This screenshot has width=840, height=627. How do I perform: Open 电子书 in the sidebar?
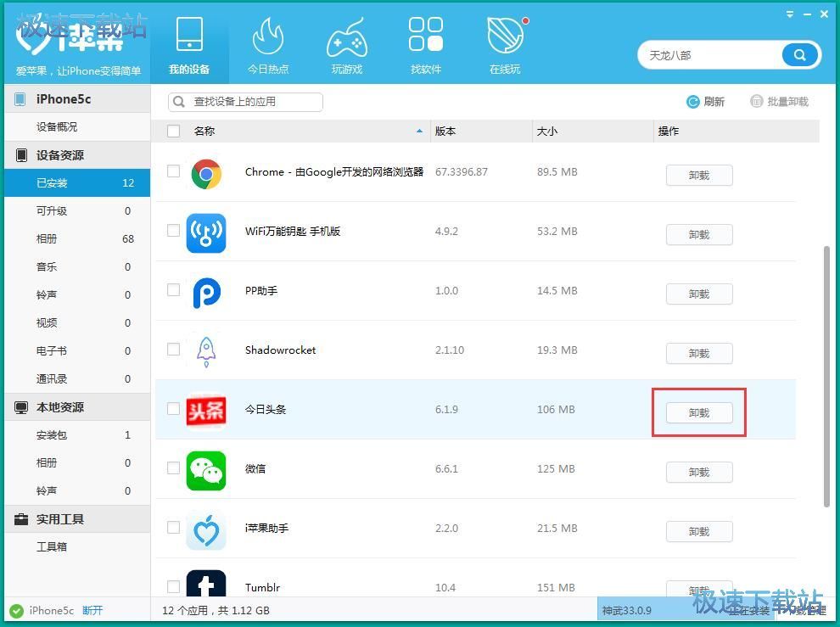click(x=77, y=351)
